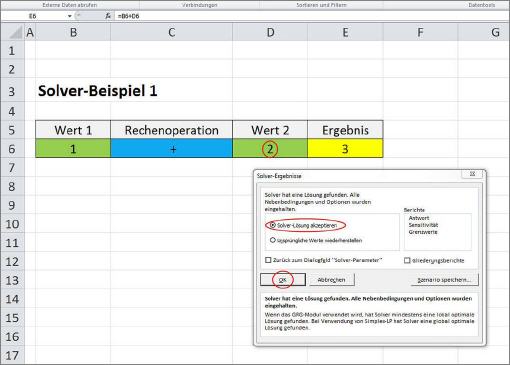The image size is (510, 365).
Task: Close the Solver-Ergebnisse dialog with X
Action: point(472,174)
